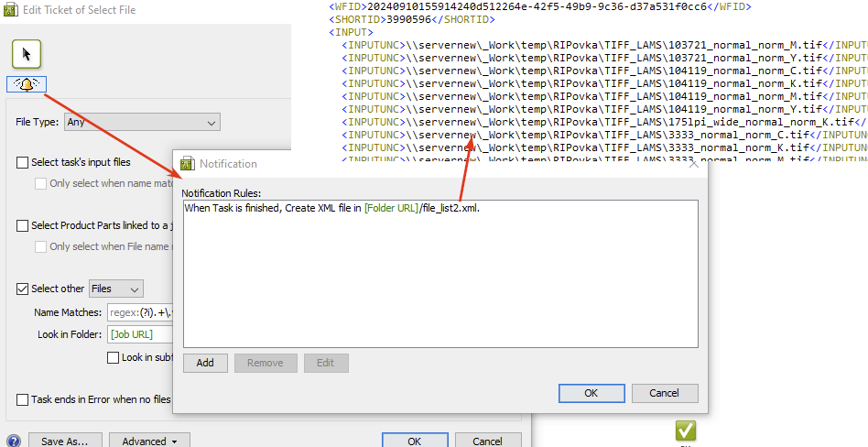Click the 103721_normal_norm_M.tif XML line
Screen dimensions: 868x447
pyautogui.click(x=604, y=45)
